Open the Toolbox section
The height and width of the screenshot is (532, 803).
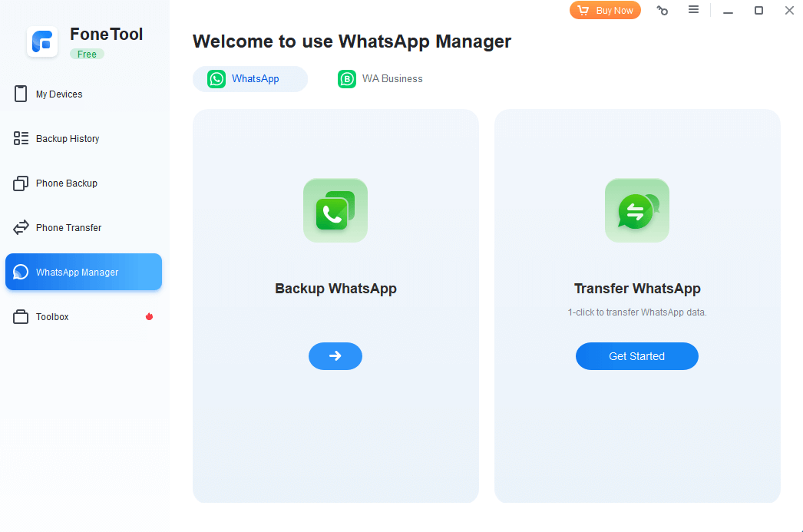(x=52, y=317)
